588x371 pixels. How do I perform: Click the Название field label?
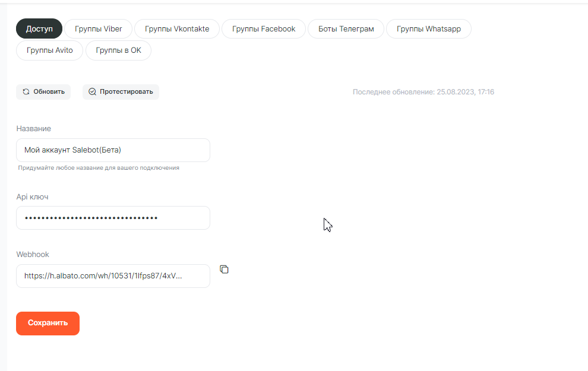pos(33,129)
